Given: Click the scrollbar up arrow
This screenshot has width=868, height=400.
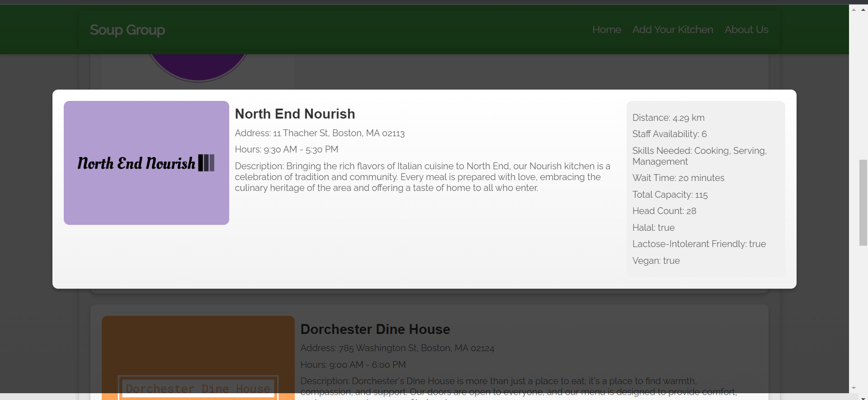Looking at the screenshot, I should pos(863,10).
